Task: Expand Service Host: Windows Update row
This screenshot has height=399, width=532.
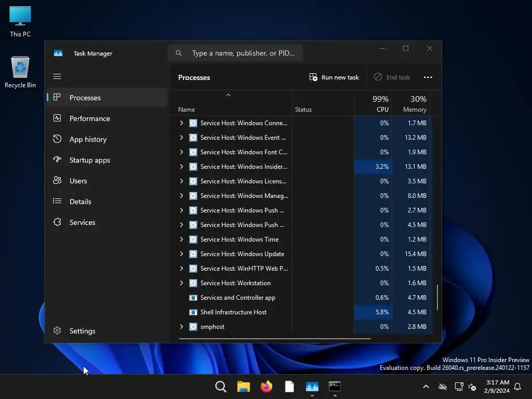Action: [x=181, y=254]
